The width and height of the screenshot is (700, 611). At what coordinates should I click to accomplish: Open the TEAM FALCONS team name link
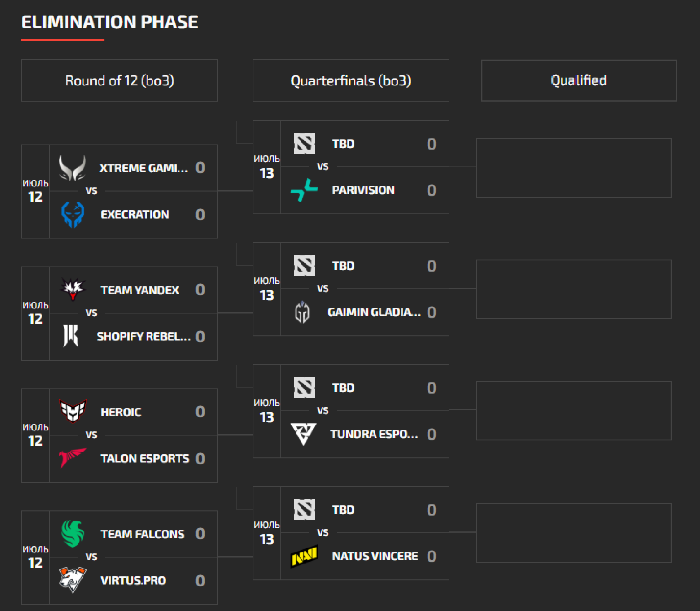click(143, 534)
